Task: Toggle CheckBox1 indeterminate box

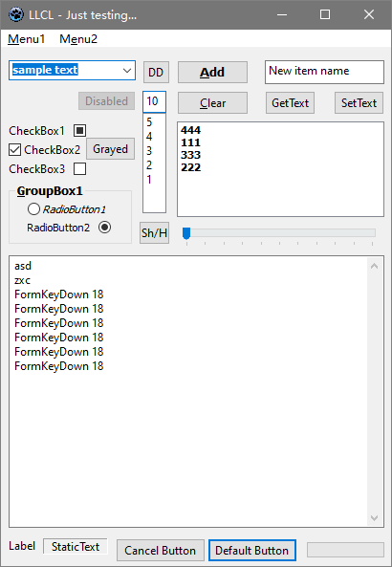Action: coord(79,131)
